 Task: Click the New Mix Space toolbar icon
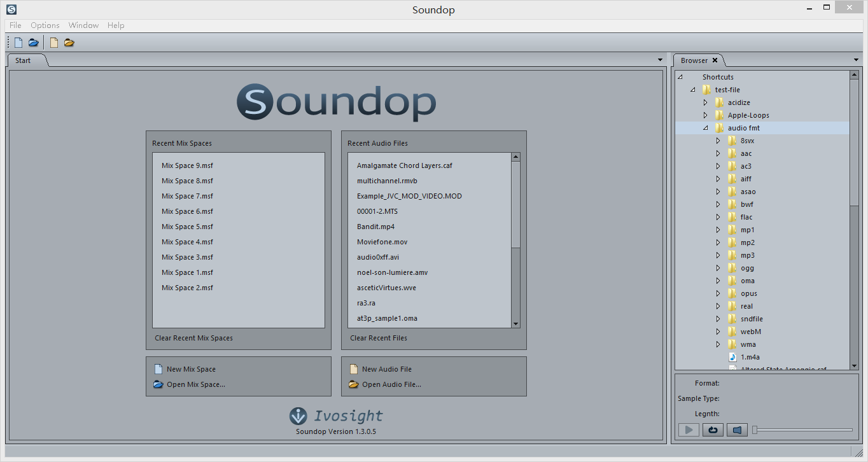[x=18, y=43]
